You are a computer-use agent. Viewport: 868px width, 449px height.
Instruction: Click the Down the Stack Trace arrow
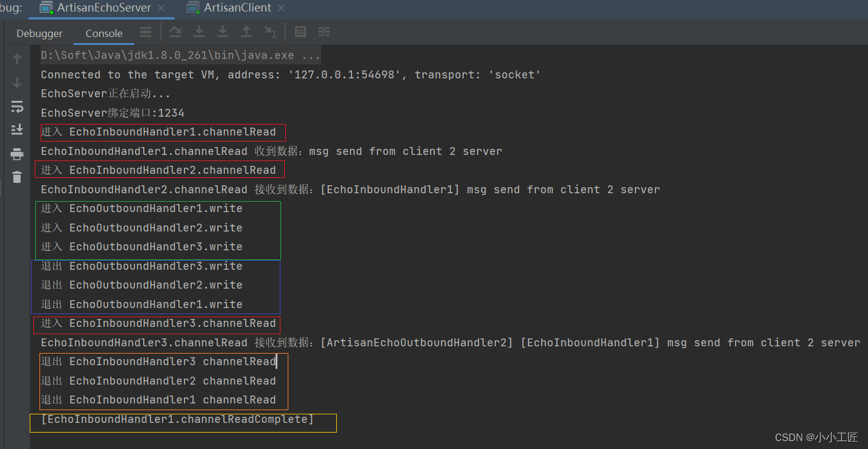(x=17, y=83)
